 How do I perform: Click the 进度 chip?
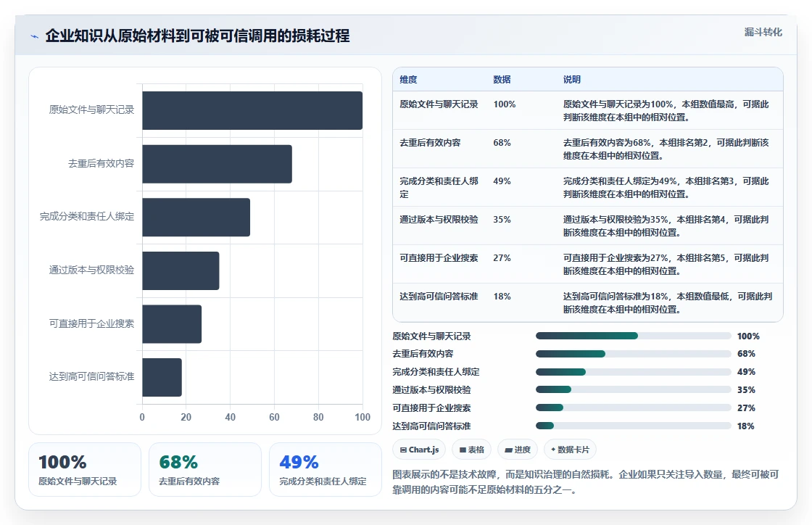[x=518, y=450]
